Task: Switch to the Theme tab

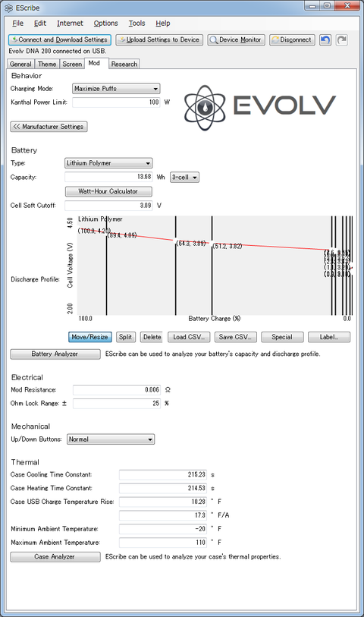Action: point(47,64)
